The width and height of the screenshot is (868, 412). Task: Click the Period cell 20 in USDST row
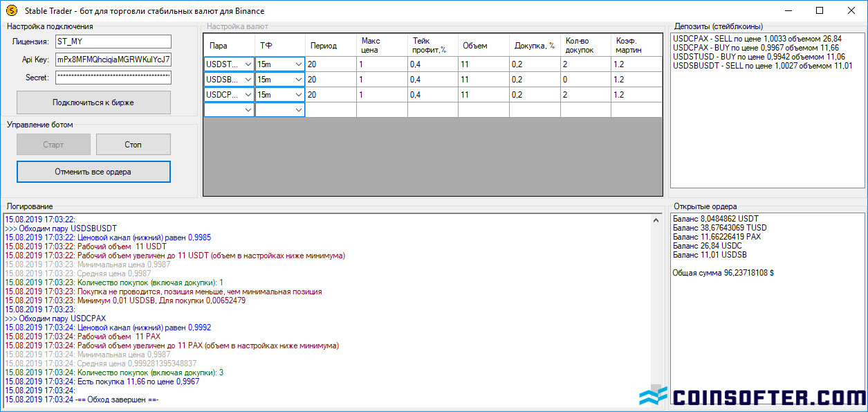coord(331,64)
